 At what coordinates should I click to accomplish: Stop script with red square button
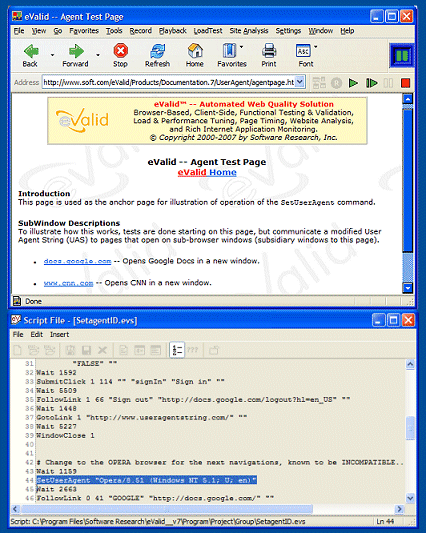405,83
